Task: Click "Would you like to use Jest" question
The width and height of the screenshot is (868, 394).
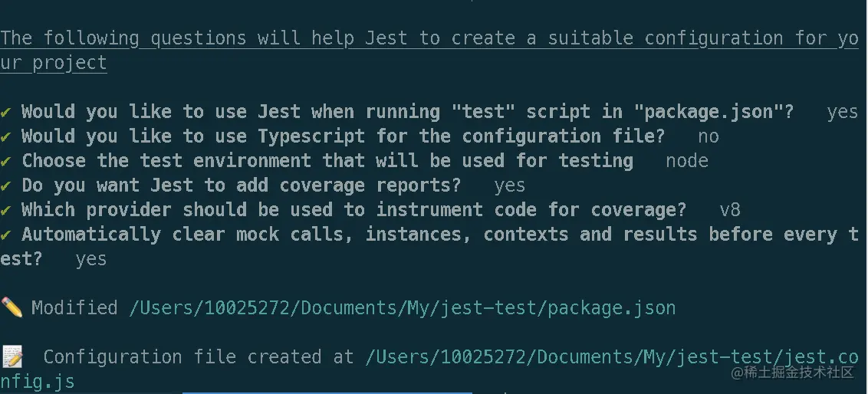Action: [x=407, y=112]
